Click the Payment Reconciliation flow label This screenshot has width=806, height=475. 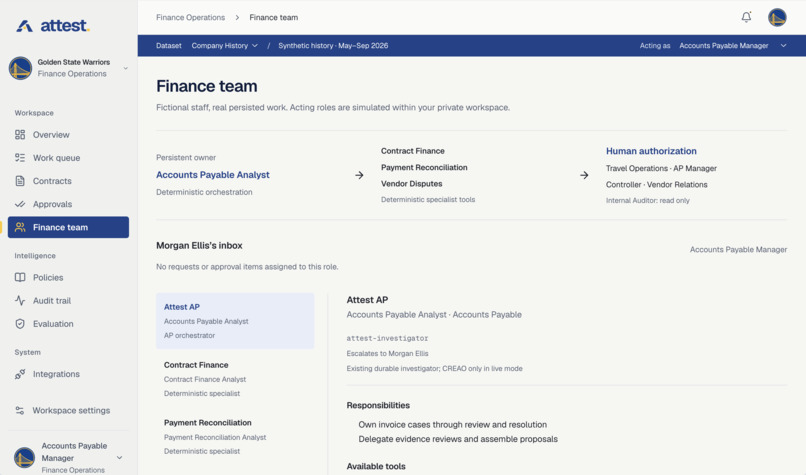pyautogui.click(x=424, y=168)
